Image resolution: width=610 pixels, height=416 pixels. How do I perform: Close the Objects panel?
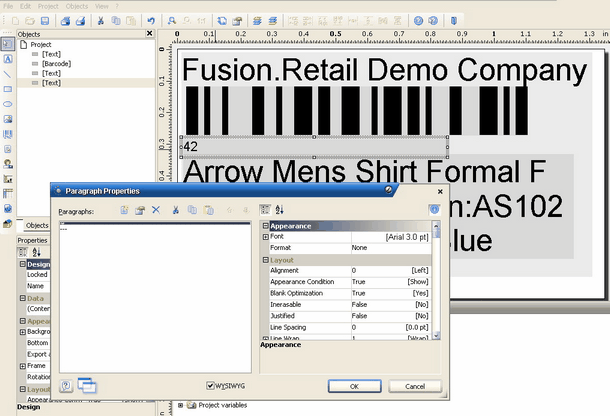point(149,33)
